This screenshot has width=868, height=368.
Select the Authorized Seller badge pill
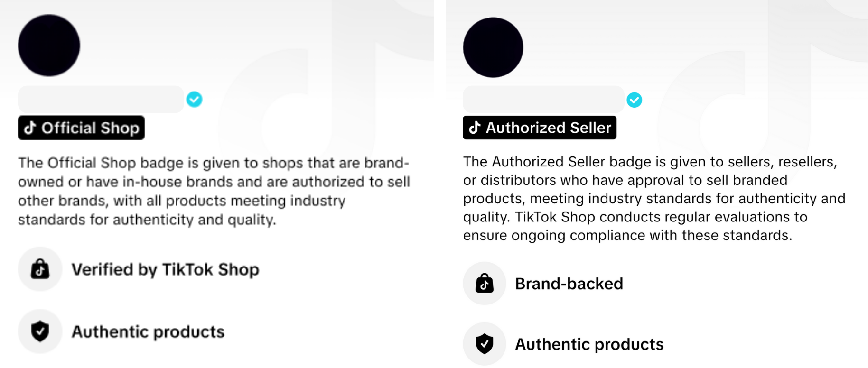click(539, 128)
